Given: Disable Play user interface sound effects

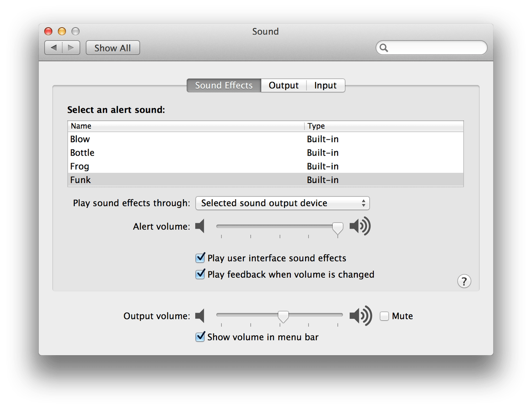Looking at the screenshot, I should tap(200, 258).
